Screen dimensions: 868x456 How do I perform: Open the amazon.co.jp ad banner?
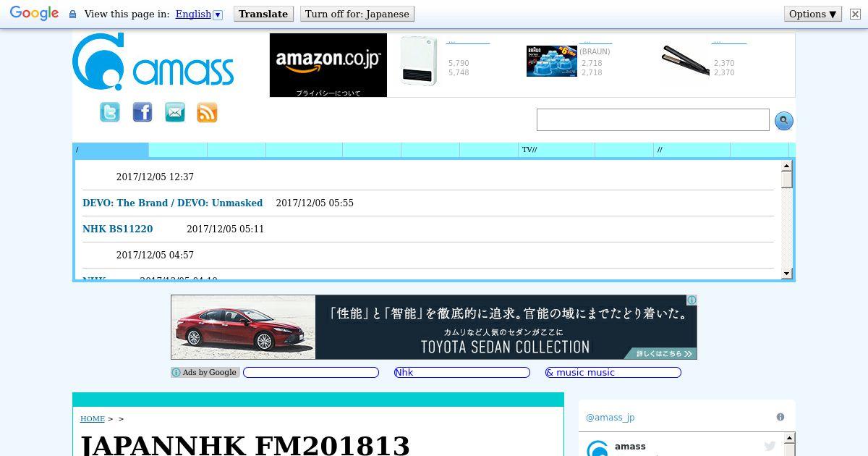(328, 65)
